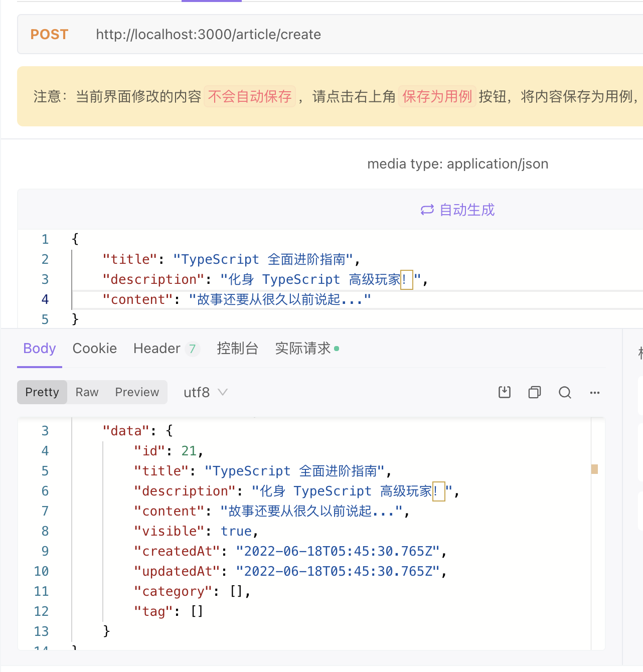This screenshot has height=672, width=643.
Task: Switch to Preview response view
Action: pos(137,392)
